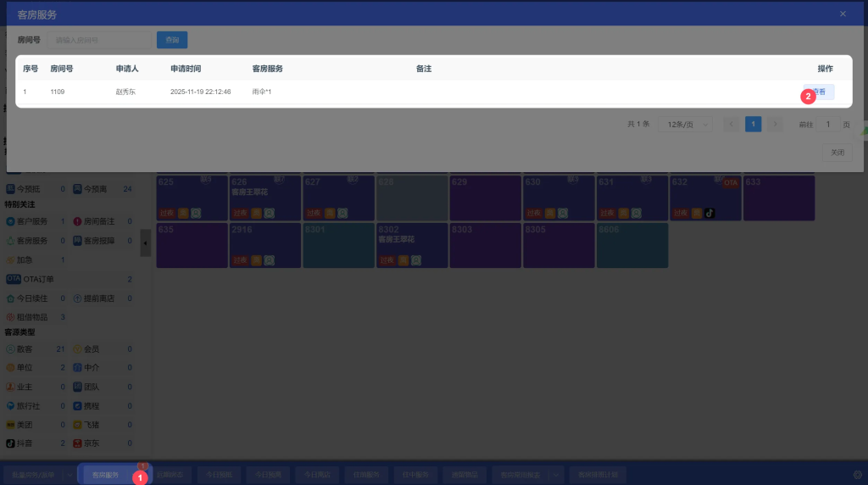Select room card 8302
Screen dimensions: 868x485
coord(412,246)
